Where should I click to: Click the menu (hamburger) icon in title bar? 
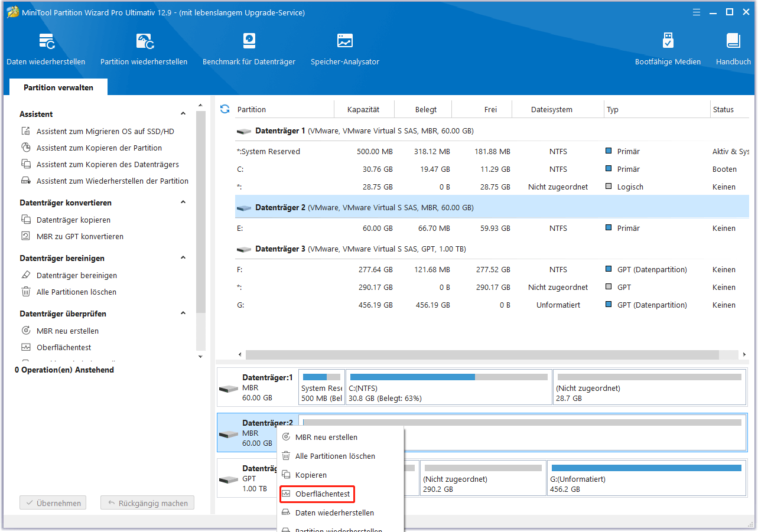(x=697, y=12)
